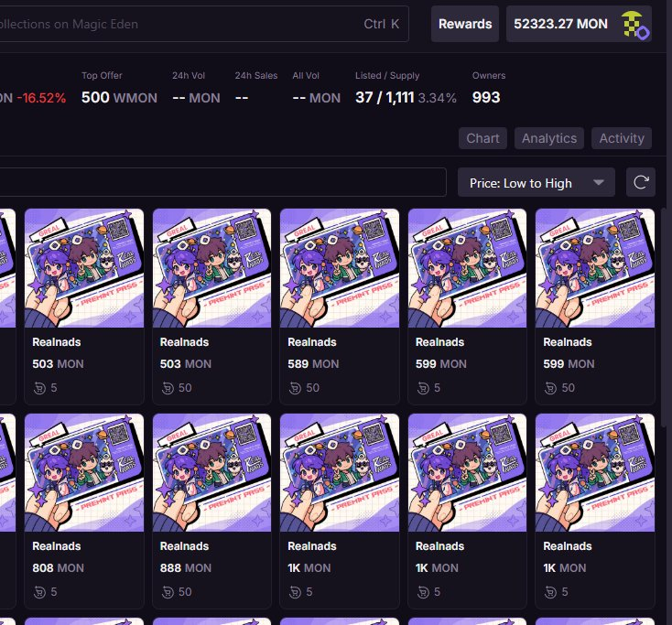Image resolution: width=672 pixels, height=625 pixels.
Task: Click royalty icon on 589 MON card
Action: (295, 388)
